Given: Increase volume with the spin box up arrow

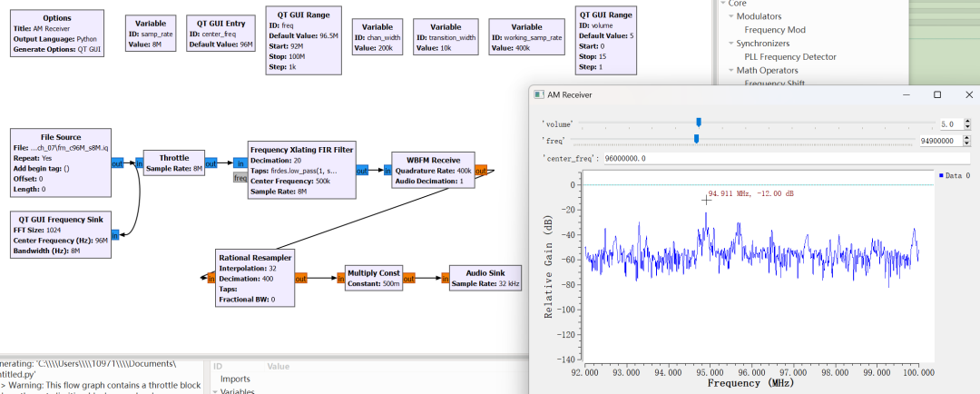Looking at the screenshot, I should [x=967, y=122].
